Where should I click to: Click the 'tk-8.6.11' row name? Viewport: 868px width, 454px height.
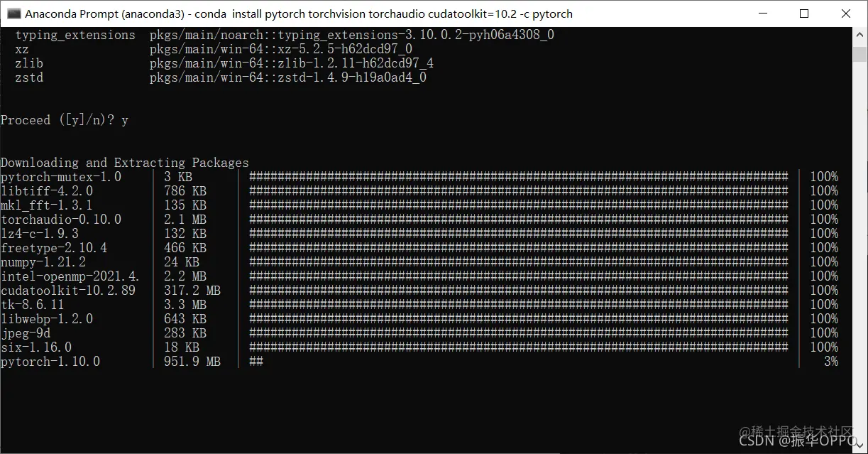coord(33,305)
